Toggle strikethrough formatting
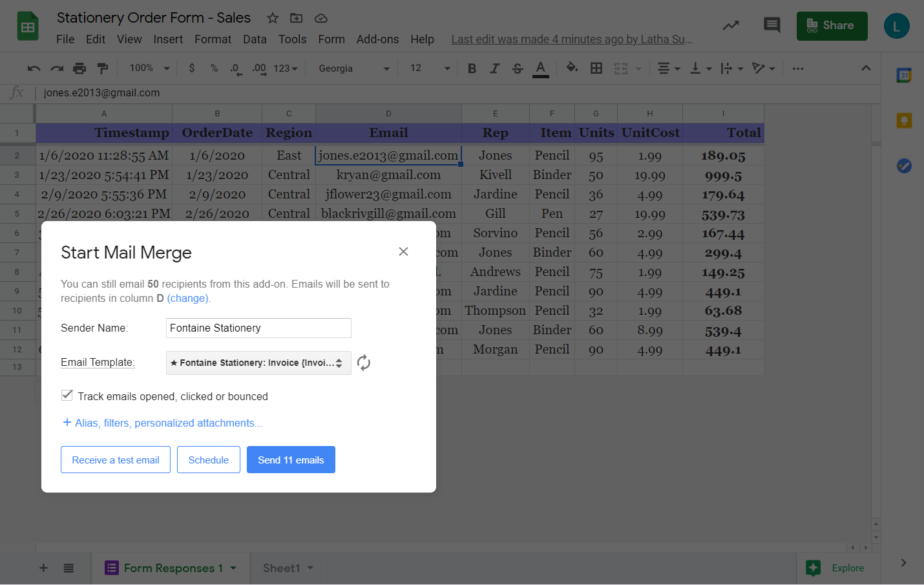Viewport: 924px width, 585px height. tap(517, 69)
